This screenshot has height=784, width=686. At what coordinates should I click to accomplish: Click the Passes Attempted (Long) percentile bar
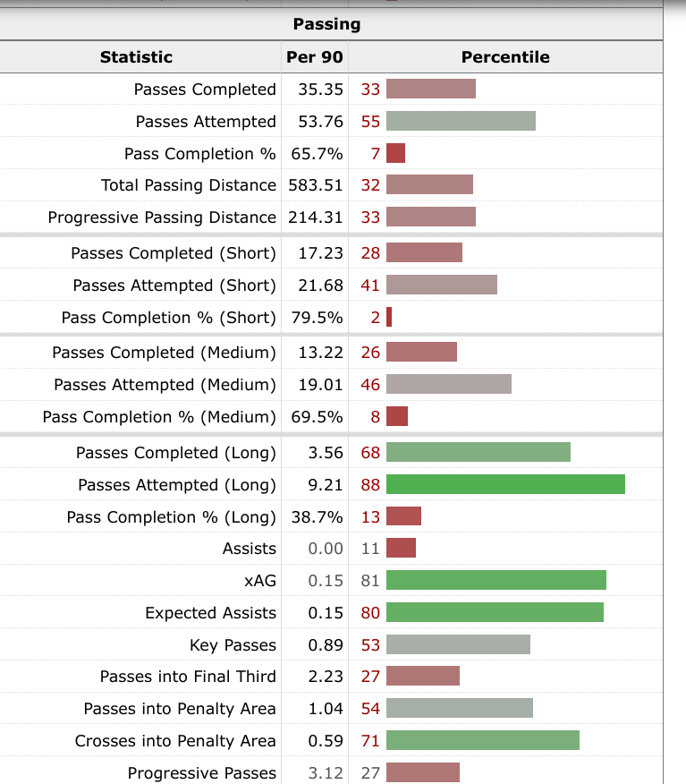tap(505, 485)
